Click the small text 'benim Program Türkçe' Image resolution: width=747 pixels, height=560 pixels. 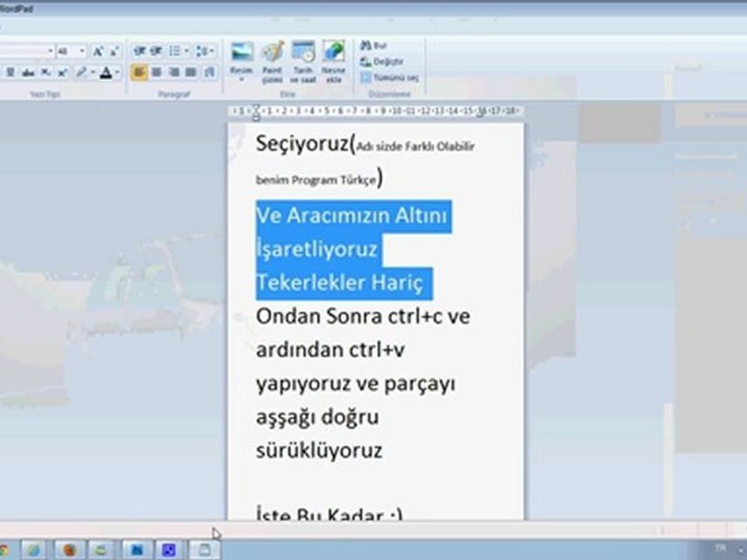(317, 180)
